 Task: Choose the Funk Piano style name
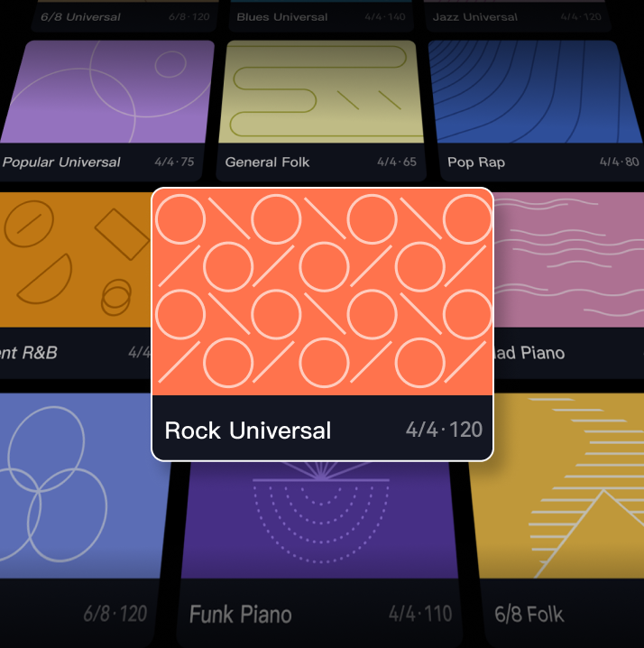(241, 616)
